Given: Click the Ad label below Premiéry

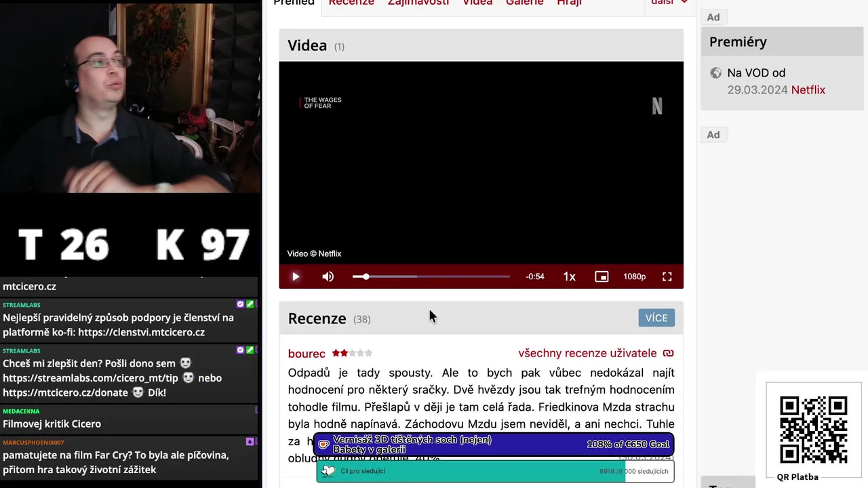Looking at the screenshot, I should pos(713,135).
